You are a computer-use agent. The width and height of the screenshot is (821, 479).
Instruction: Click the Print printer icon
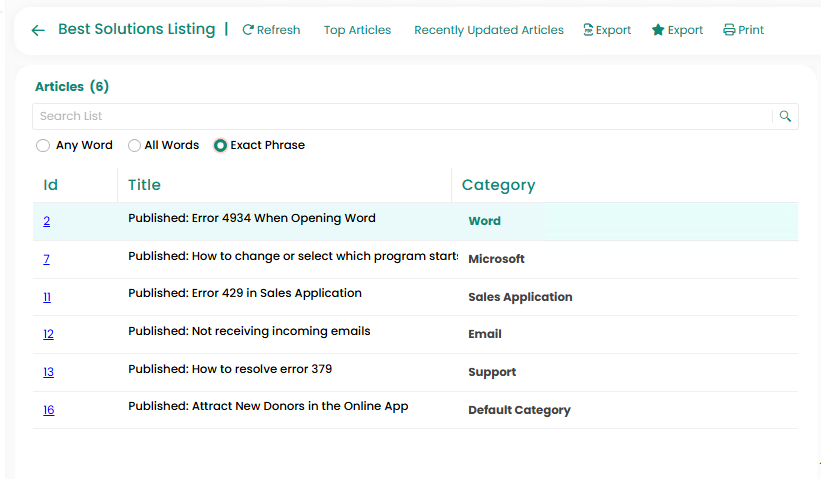(x=729, y=30)
